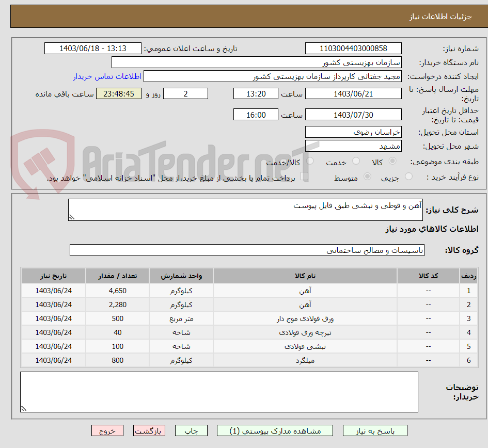Click the چاپ print button

191,430
